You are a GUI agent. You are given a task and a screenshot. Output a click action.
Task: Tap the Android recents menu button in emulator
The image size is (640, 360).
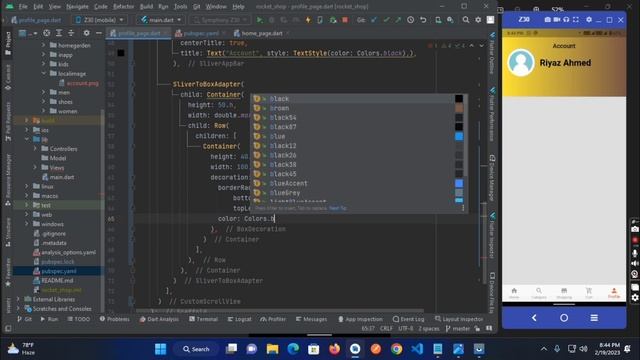coord(594,318)
